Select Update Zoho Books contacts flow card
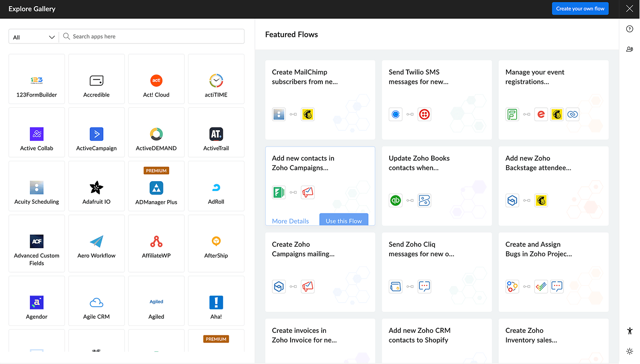Screen dimensions: 640x364 [437, 186]
